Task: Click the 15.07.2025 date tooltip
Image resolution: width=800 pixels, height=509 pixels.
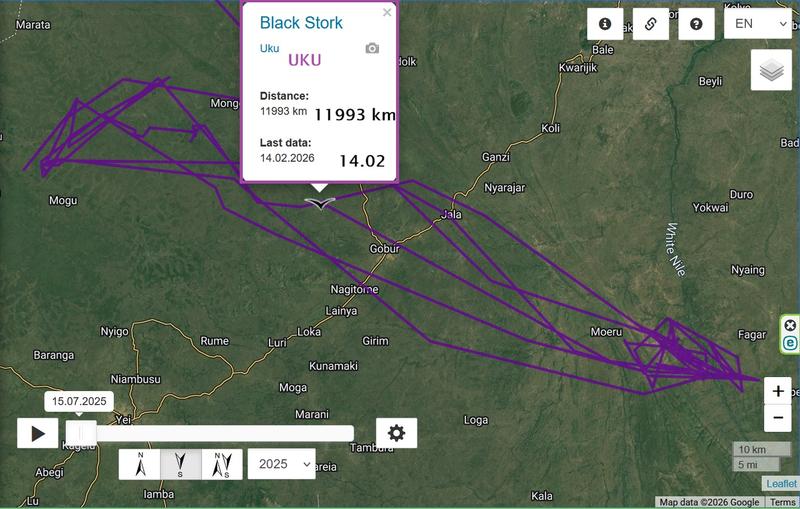Action: click(x=79, y=401)
